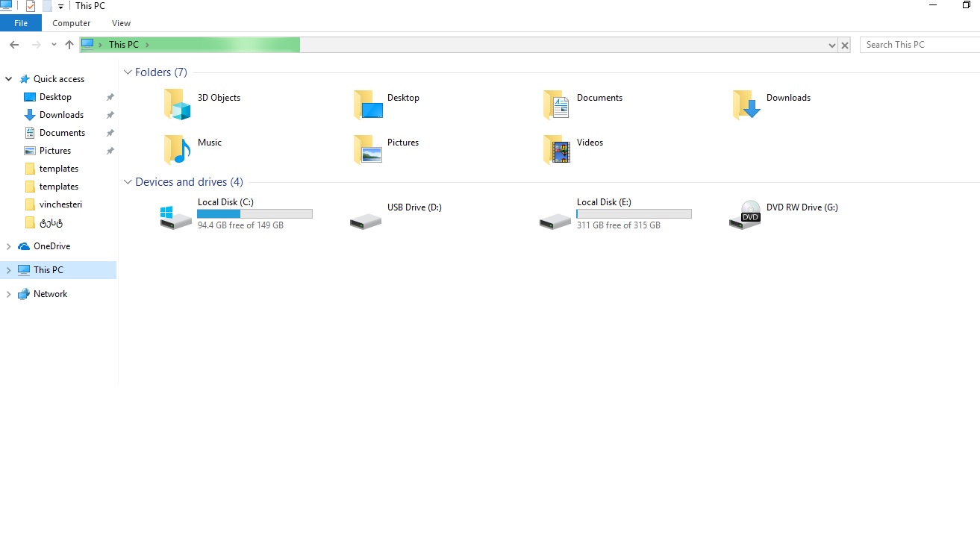Open the recent locations dropdown
The width and height of the screenshot is (980, 544).
54,45
